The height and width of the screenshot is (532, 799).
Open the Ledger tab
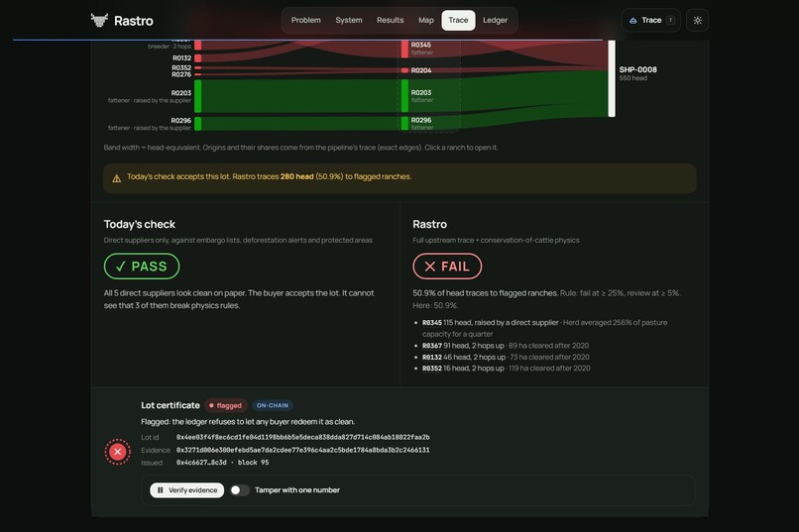(x=496, y=21)
